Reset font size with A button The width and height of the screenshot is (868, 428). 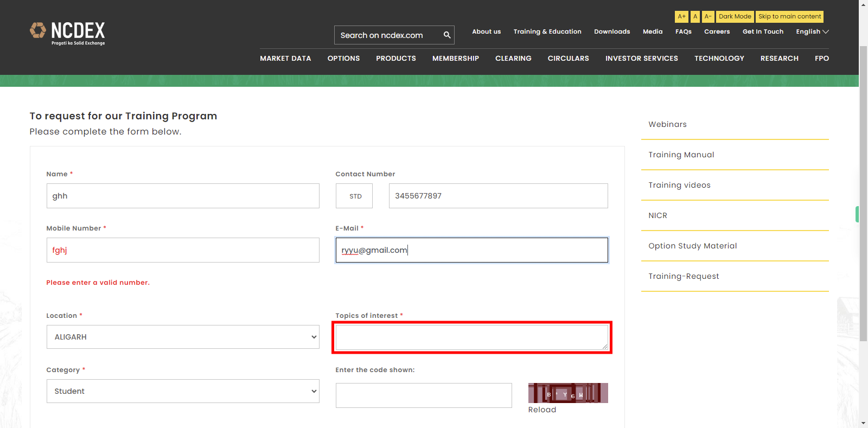click(x=695, y=17)
